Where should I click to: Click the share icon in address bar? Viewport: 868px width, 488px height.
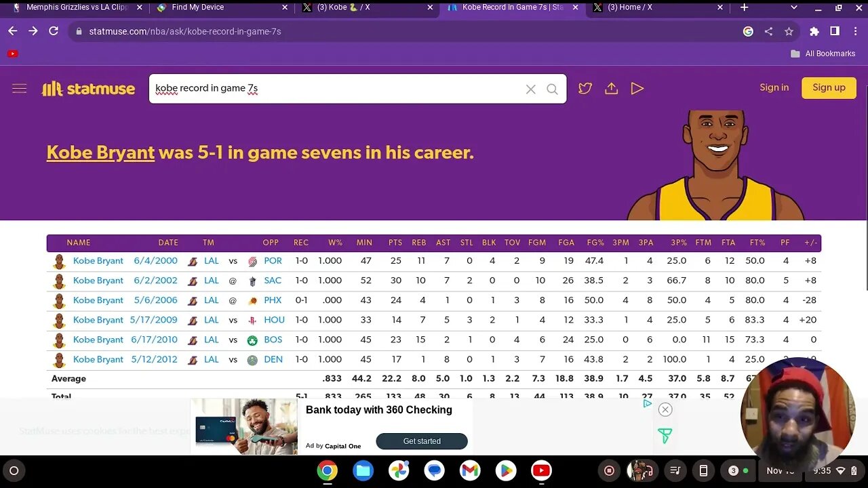(x=768, y=31)
